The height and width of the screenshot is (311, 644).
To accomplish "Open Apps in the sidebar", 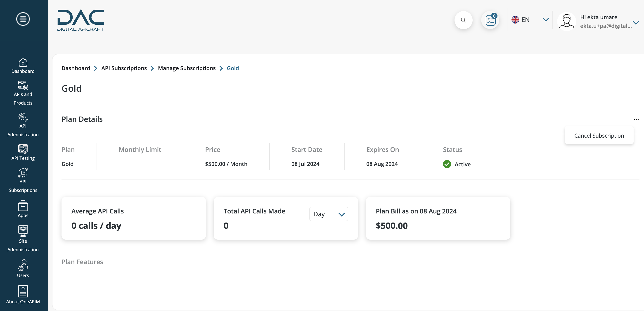I will click(23, 209).
